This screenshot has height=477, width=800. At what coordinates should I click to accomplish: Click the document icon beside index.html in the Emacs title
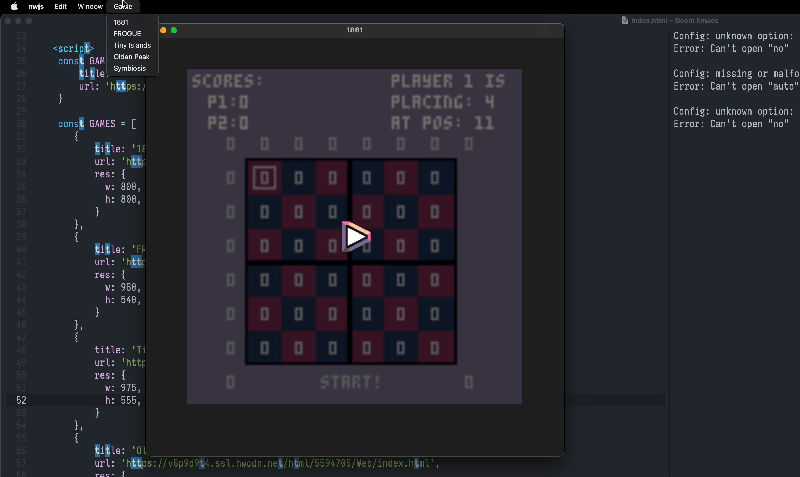625,20
